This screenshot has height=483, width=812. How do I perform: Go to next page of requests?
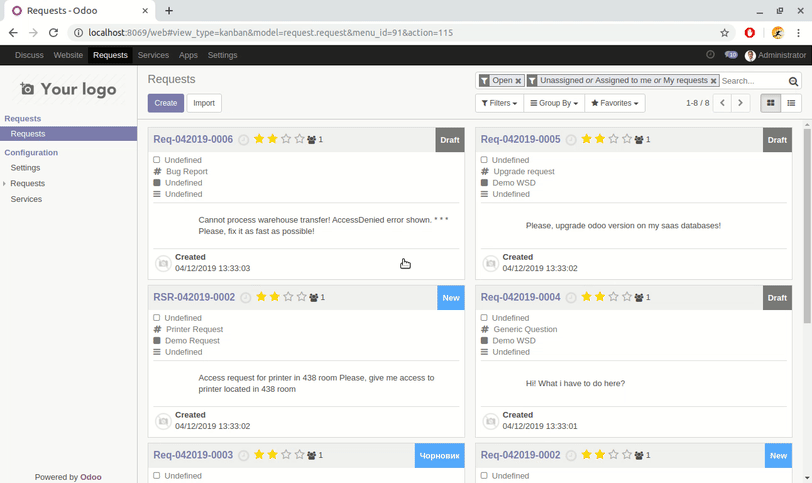(740, 103)
